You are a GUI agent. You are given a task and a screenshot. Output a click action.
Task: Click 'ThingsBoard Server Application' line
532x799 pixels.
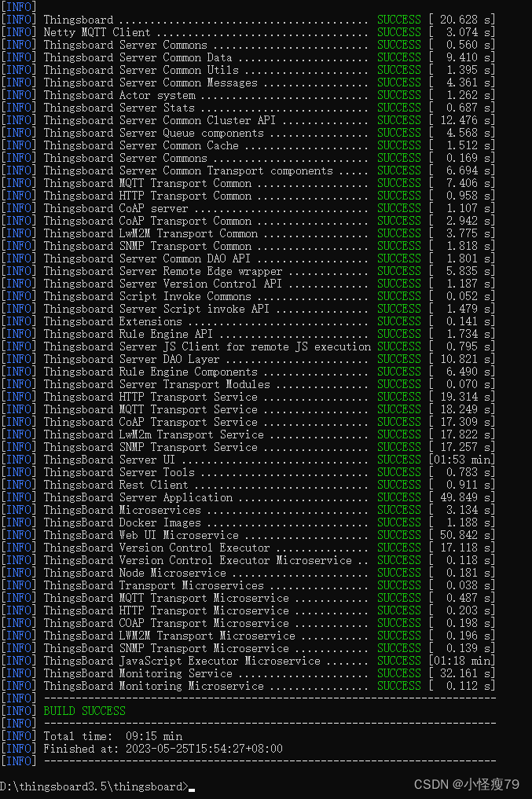[x=248, y=497]
